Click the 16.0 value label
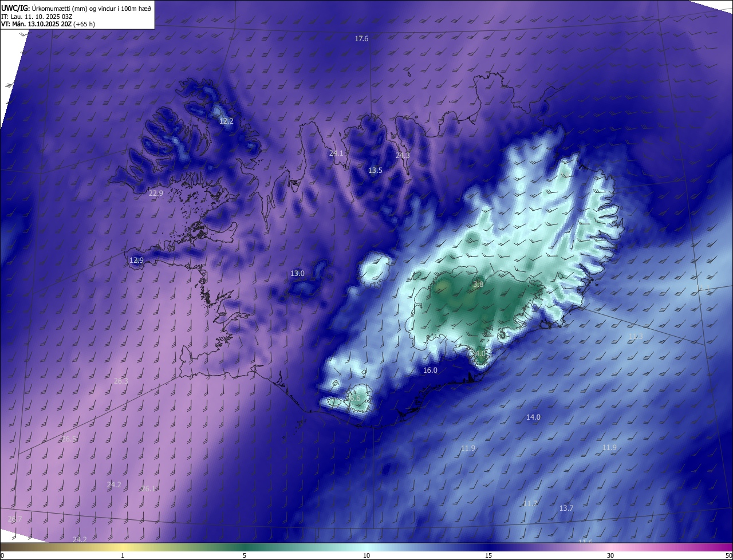Screen dimensions: 733x560 click(430, 370)
